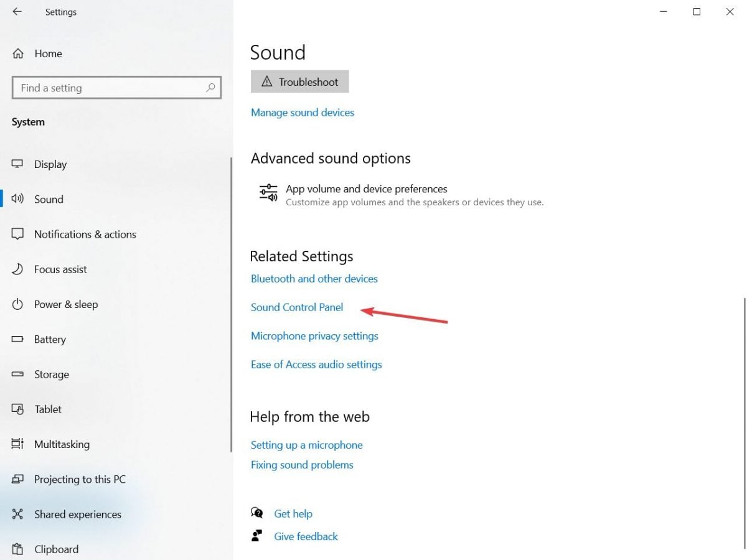Click the Get help icon

coord(256,513)
